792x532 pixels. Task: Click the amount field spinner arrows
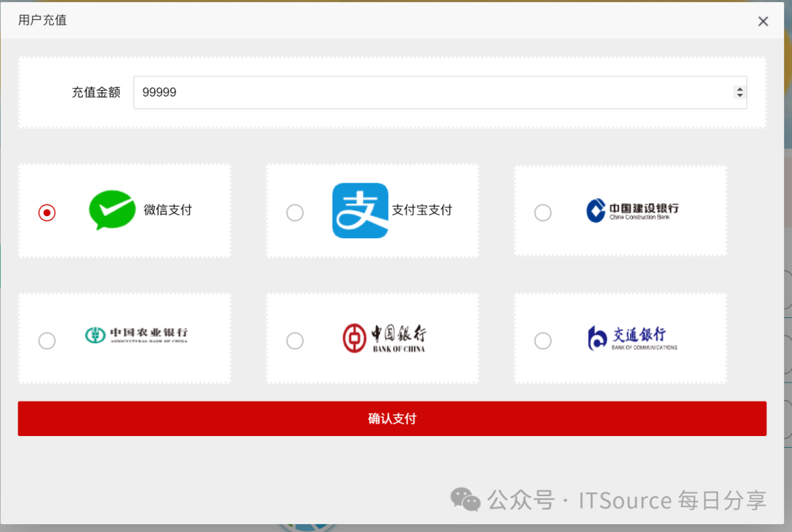tap(739, 92)
